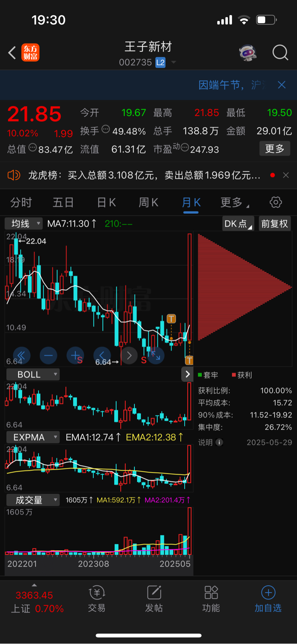Tap the 90%成本 11.52-19.92 value
Screen dimensions: 297x644
point(271,415)
